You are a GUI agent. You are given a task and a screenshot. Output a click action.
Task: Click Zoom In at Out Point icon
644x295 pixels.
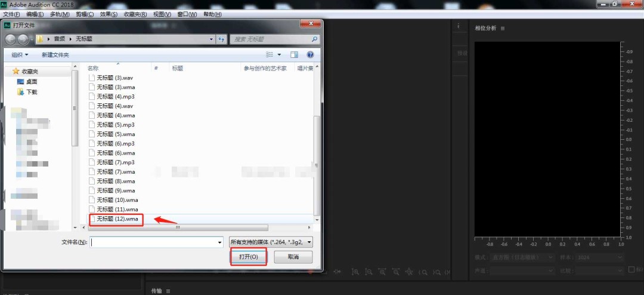tap(436, 272)
